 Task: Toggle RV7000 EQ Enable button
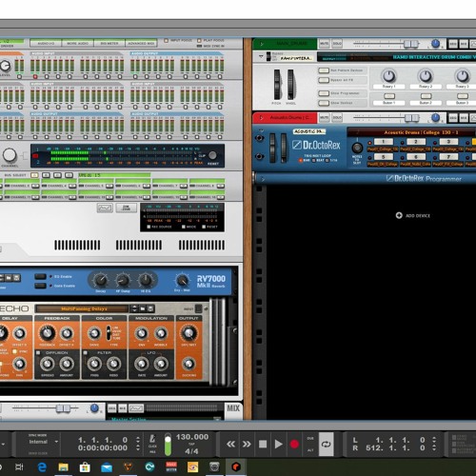pyautogui.click(x=40, y=277)
